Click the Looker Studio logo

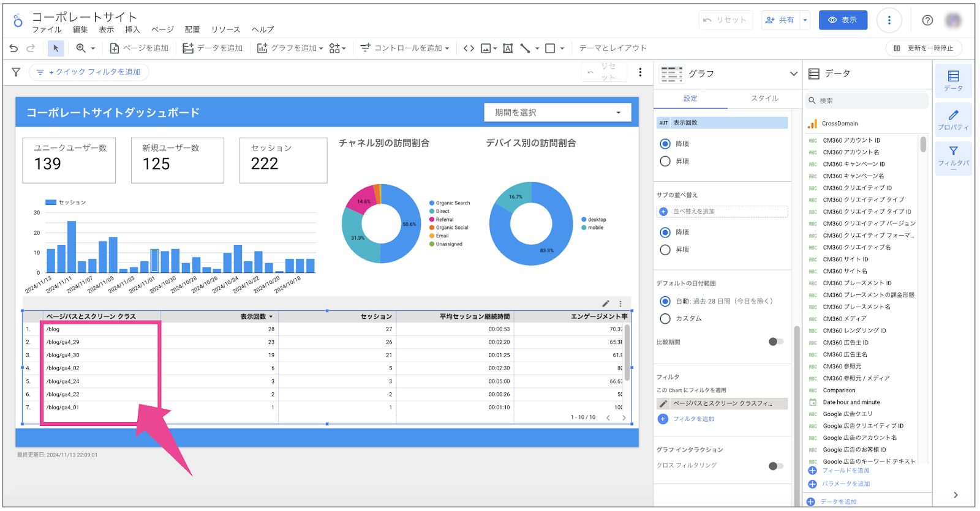(18, 21)
